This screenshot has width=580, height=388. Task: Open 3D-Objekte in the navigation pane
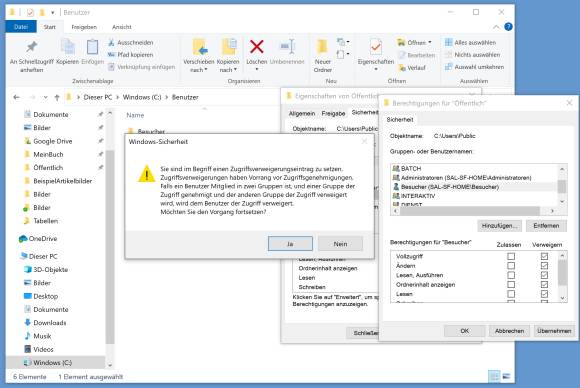[x=46, y=269]
